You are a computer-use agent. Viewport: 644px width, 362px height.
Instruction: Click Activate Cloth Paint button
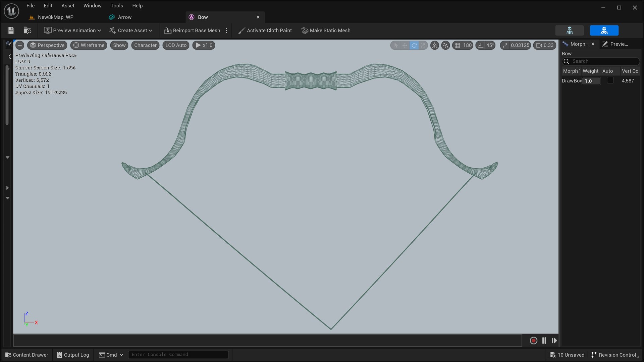click(265, 31)
